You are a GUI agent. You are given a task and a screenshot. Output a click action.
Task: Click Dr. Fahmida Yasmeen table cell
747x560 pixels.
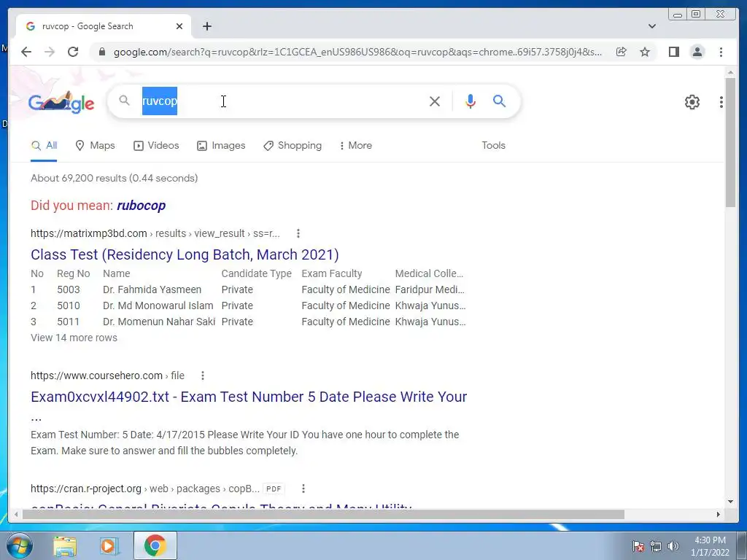click(152, 289)
